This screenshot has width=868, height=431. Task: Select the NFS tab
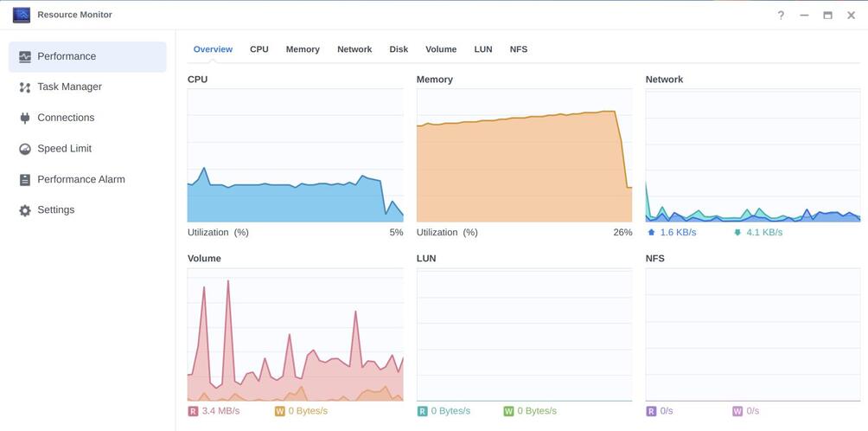(519, 49)
